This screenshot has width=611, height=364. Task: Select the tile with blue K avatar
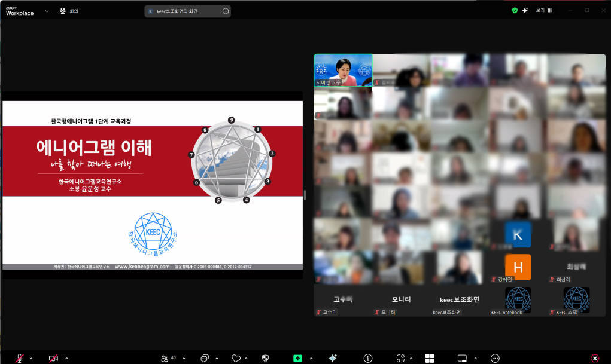click(518, 235)
